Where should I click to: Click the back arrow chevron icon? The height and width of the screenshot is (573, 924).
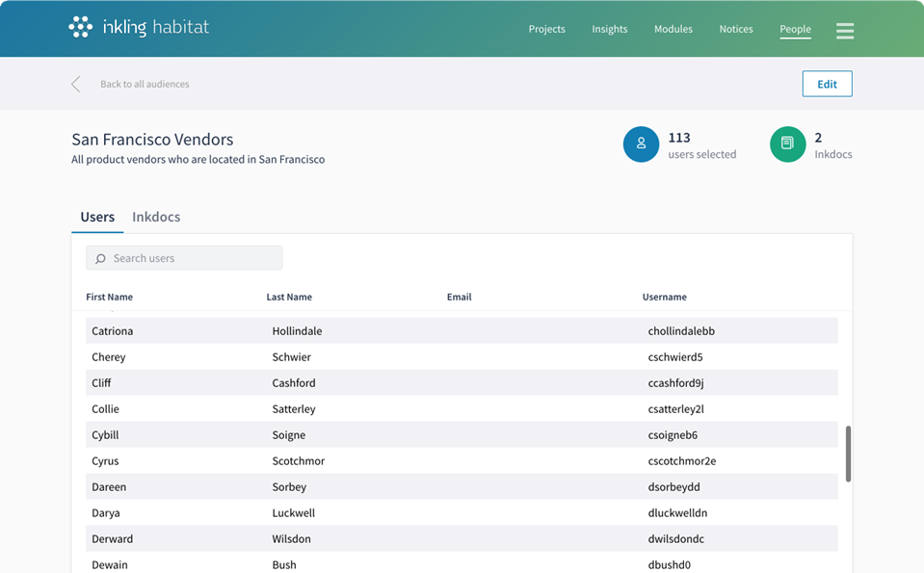point(76,84)
